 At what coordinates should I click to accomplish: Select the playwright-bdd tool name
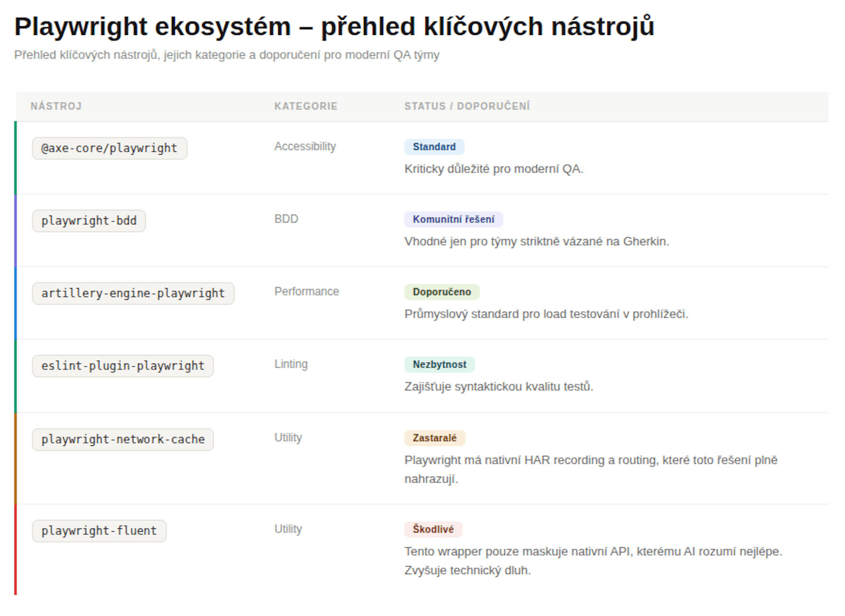coord(89,221)
